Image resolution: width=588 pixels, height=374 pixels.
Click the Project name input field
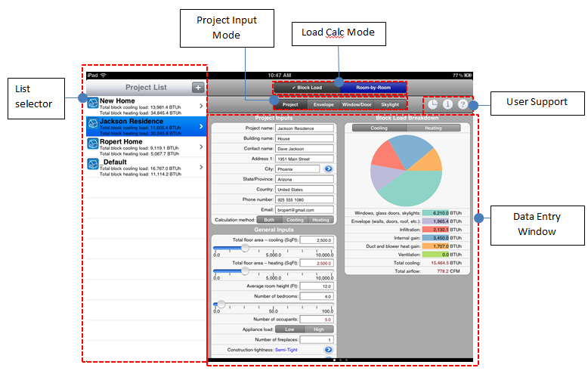click(305, 128)
